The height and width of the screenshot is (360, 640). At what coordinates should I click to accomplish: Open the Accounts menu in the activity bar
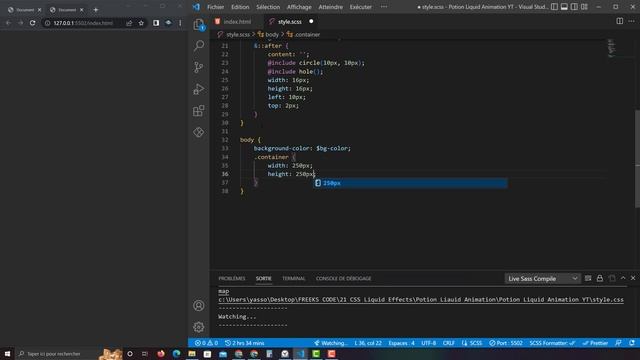point(199,305)
